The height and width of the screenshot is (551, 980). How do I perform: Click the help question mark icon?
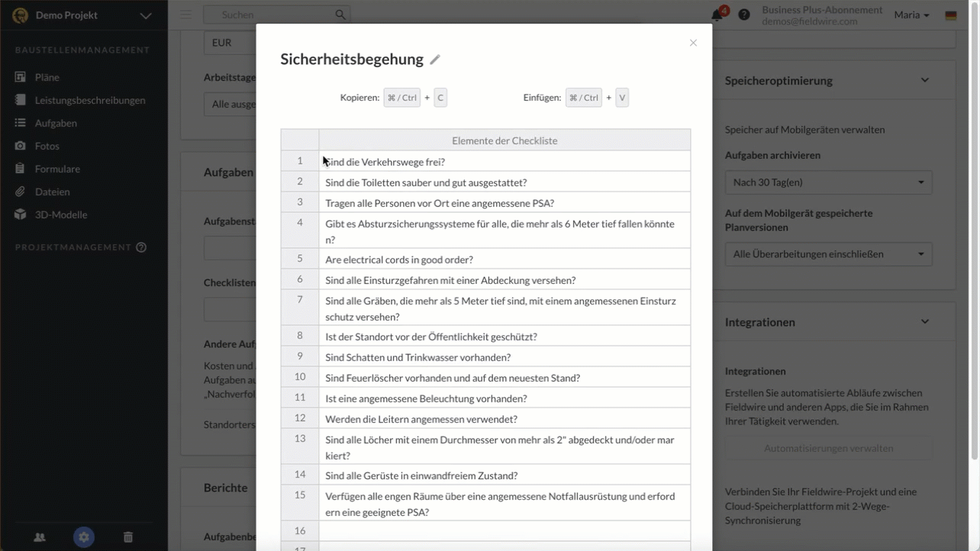[x=744, y=15]
